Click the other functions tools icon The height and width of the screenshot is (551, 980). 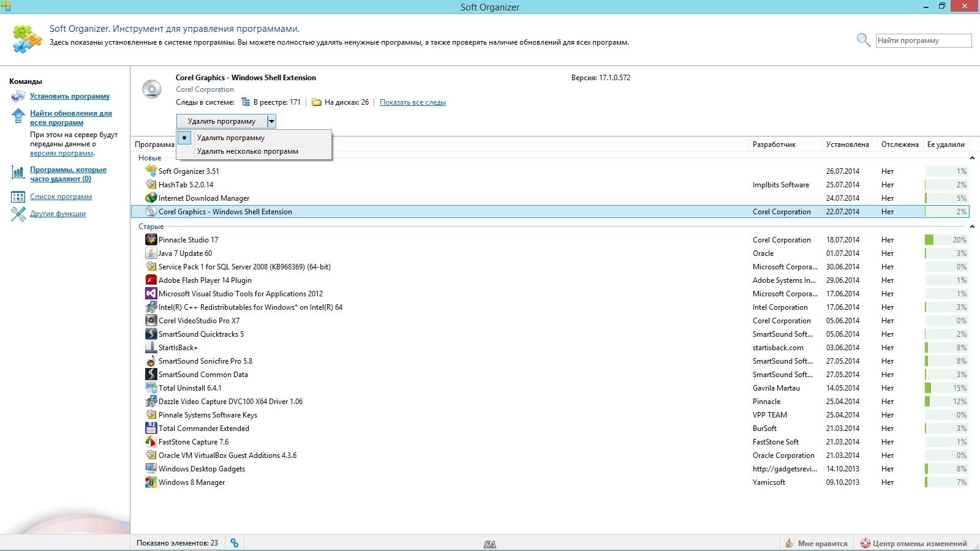[18, 214]
